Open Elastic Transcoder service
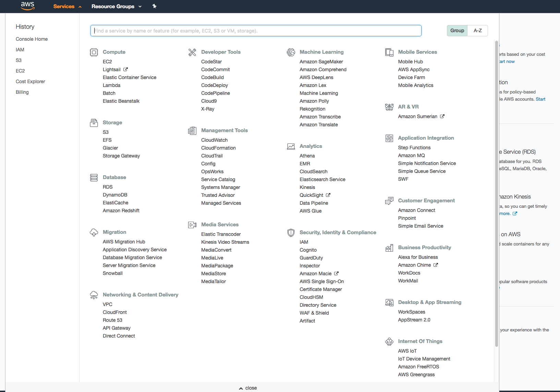This screenshot has height=392, width=560. tap(221, 234)
